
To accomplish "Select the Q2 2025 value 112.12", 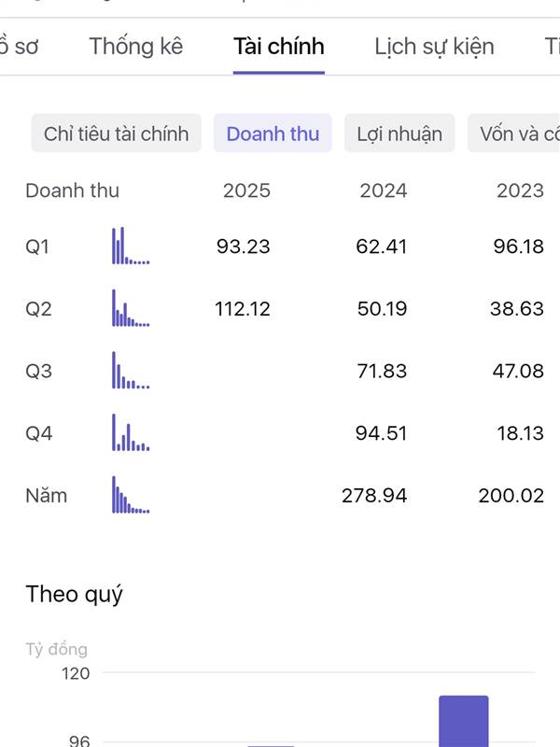I will coord(243,309).
